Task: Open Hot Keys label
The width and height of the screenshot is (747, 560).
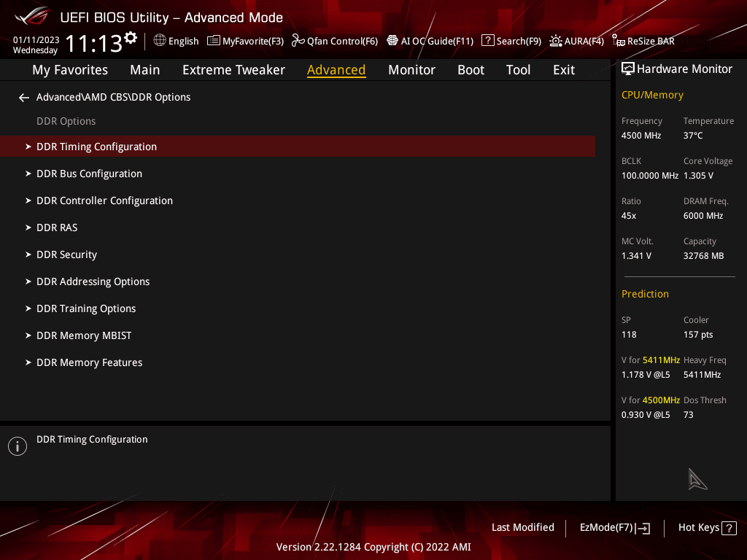Action: 698,528
